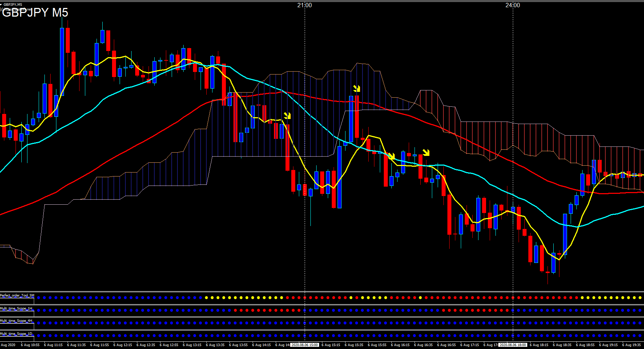The height and width of the screenshot is (349, 644).
Task: Click the 6 Aug 19:35 time axis label
Action: click(x=632, y=345)
